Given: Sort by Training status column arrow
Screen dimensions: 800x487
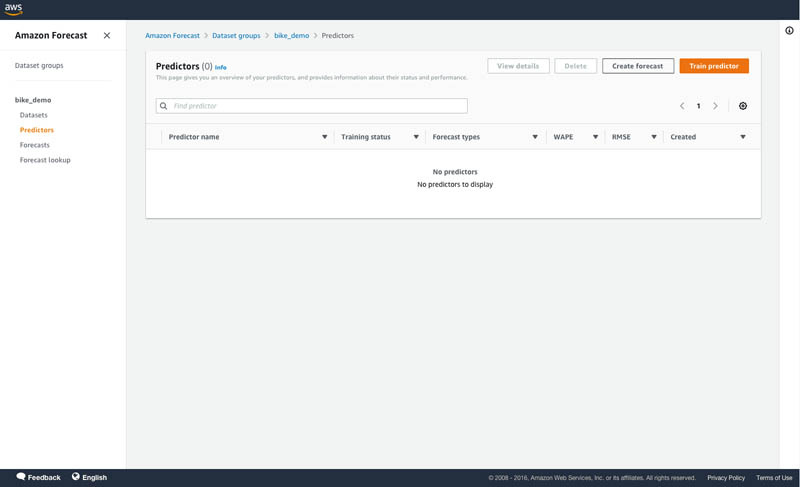Looking at the screenshot, I should click(416, 137).
